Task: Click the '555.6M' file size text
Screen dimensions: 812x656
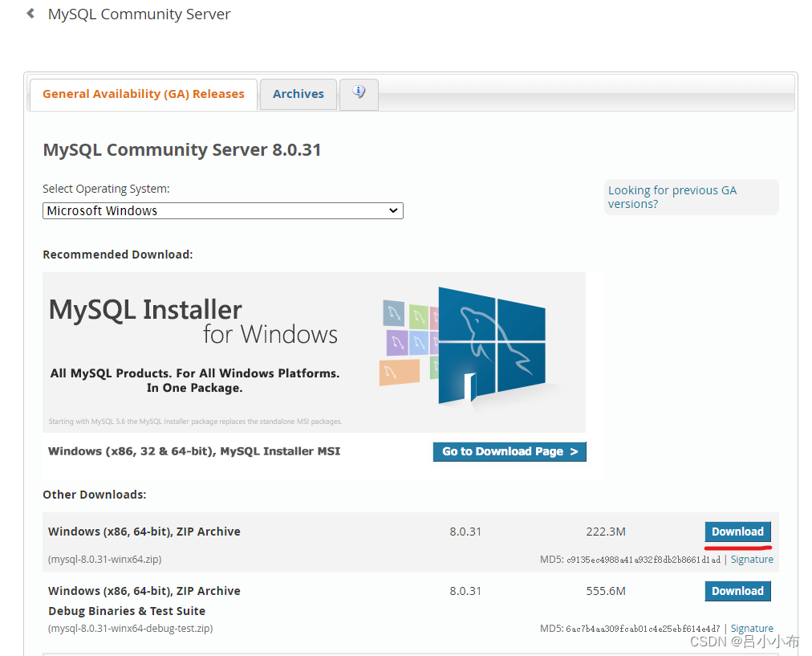Action: coord(606,591)
